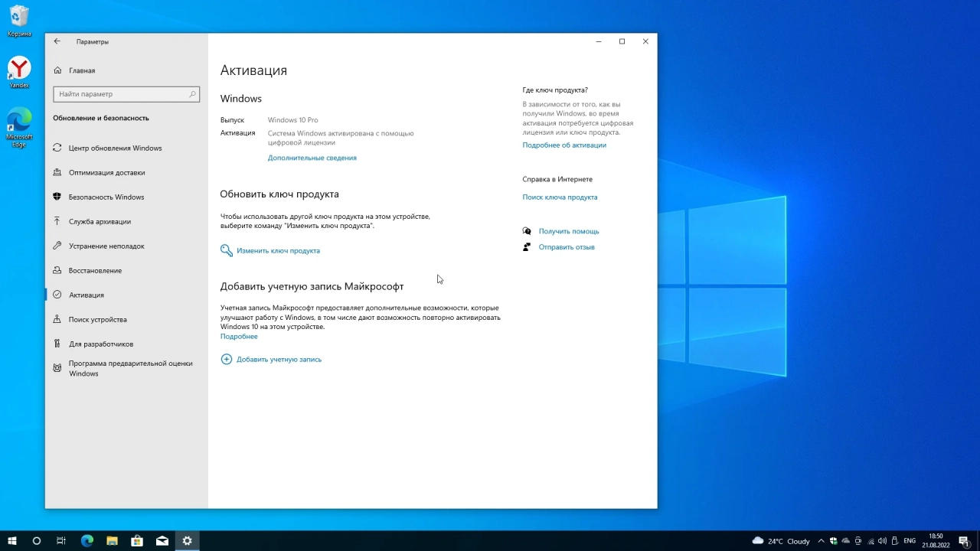Open Поиск ключа продукта link
Screen dimensions: 980x551
click(560, 197)
